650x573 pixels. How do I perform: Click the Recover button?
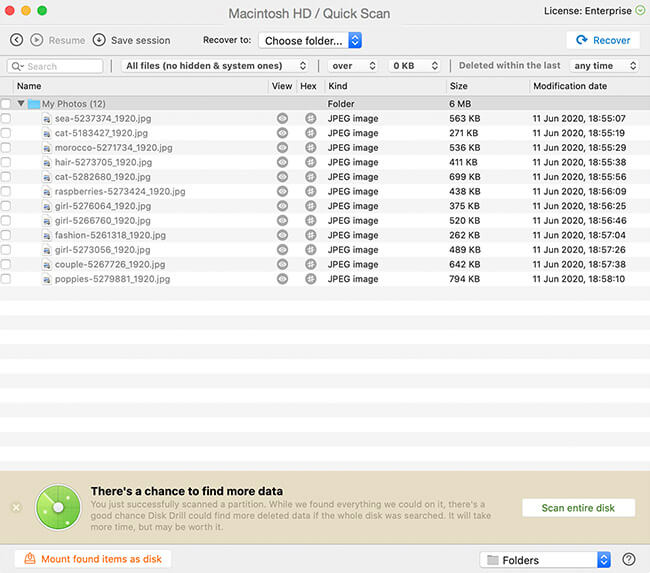603,40
